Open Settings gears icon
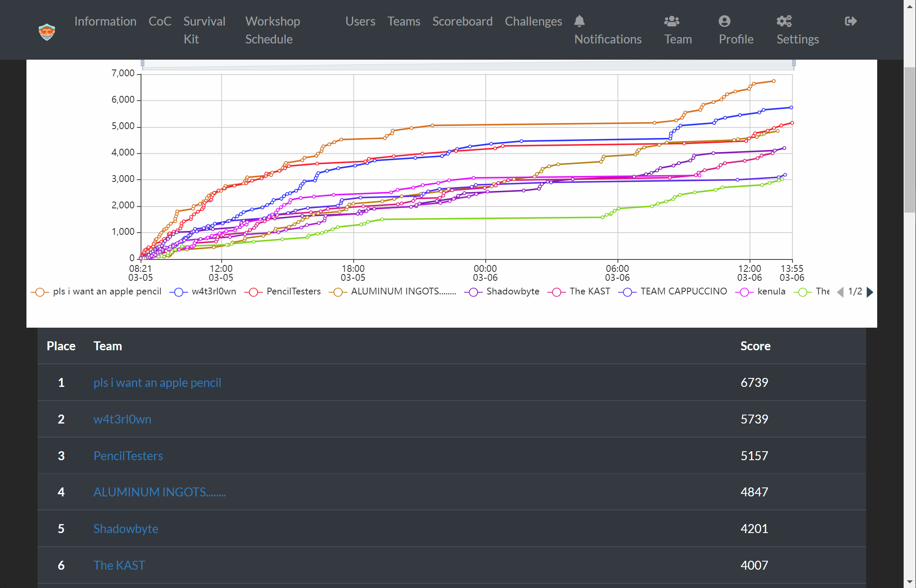 (x=784, y=21)
